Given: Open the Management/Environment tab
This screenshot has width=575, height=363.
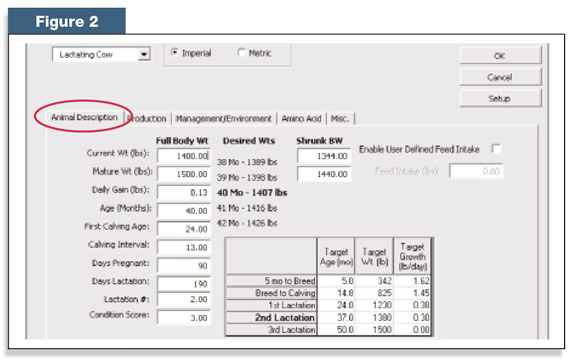Looking at the screenshot, I should [224, 119].
